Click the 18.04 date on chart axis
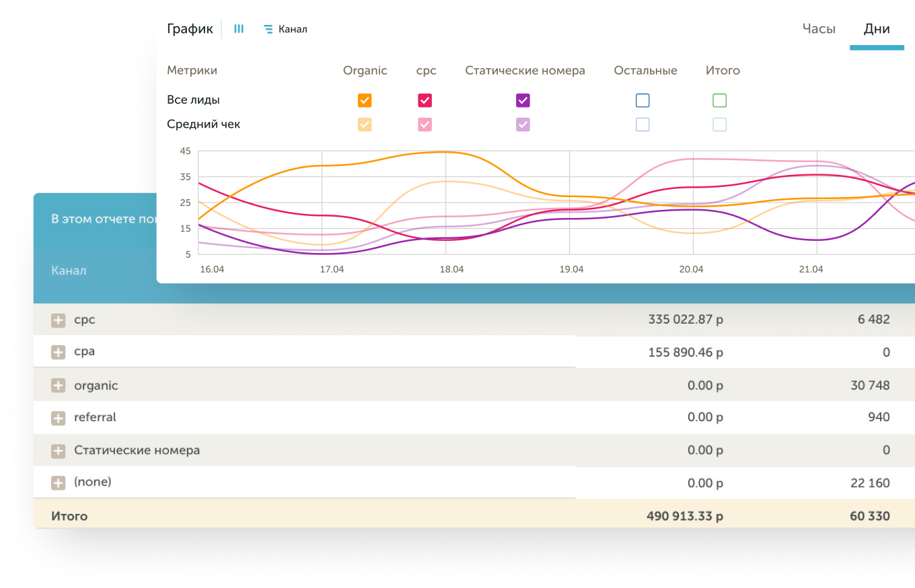Viewport: 915px width, 588px height. (x=451, y=269)
